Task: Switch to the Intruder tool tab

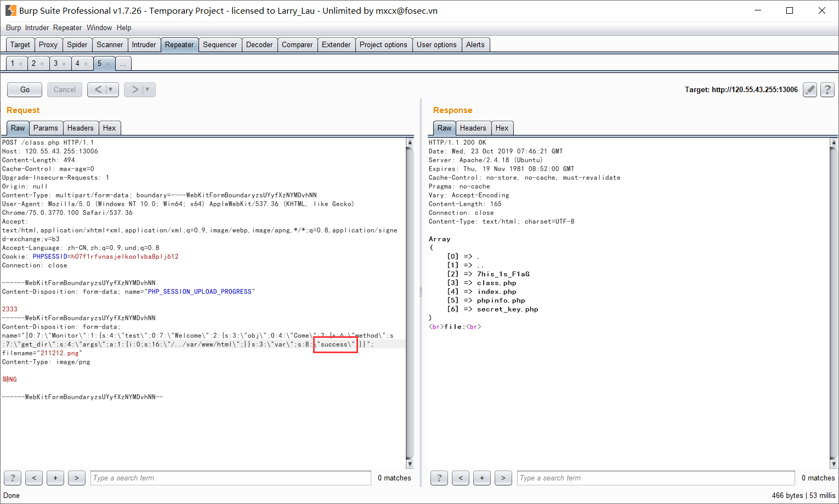Action: tap(144, 45)
